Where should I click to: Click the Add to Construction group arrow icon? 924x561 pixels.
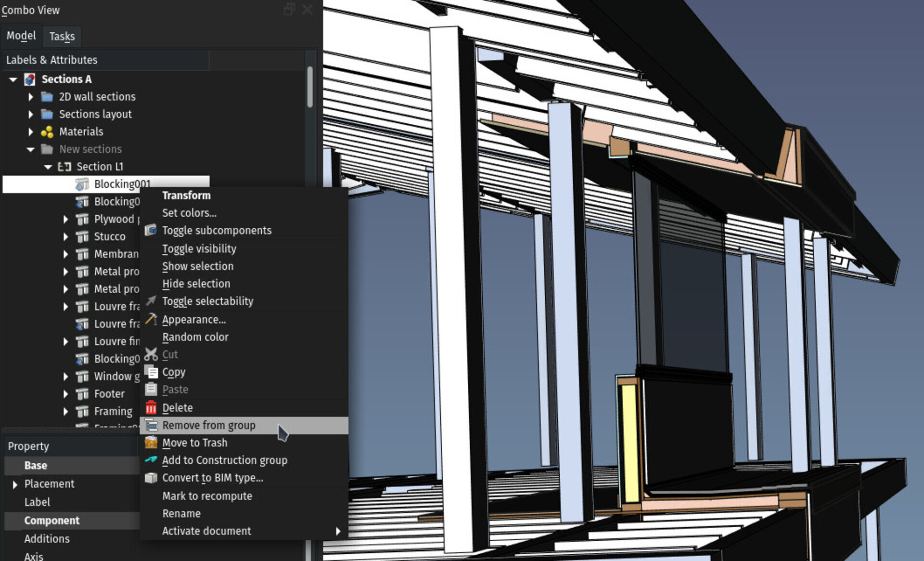151,460
